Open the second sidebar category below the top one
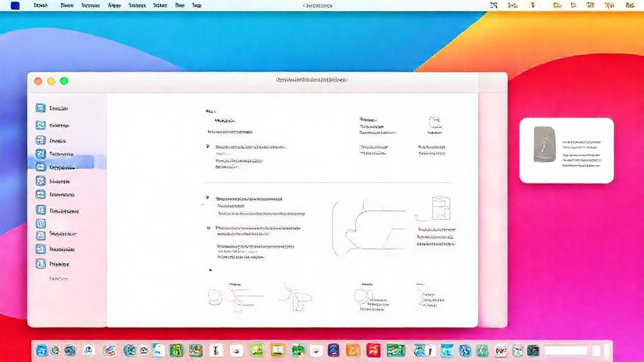The height and width of the screenshot is (362, 644). 40,125
